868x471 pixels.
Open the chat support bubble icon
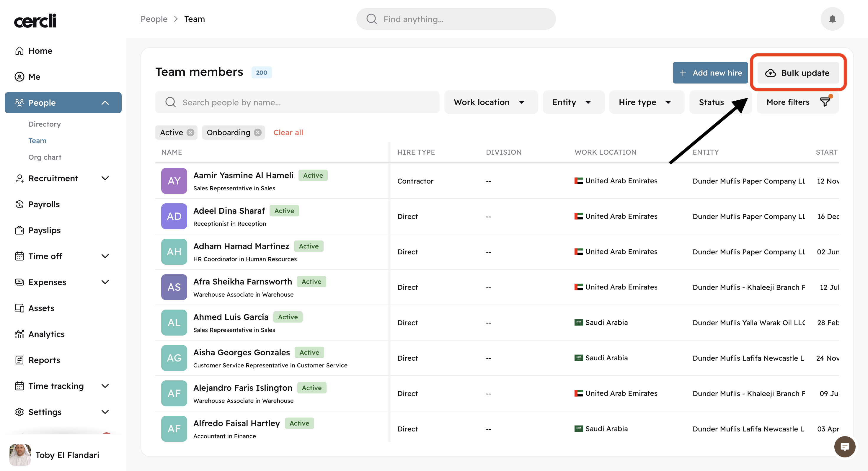pyautogui.click(x=844, y=447)
